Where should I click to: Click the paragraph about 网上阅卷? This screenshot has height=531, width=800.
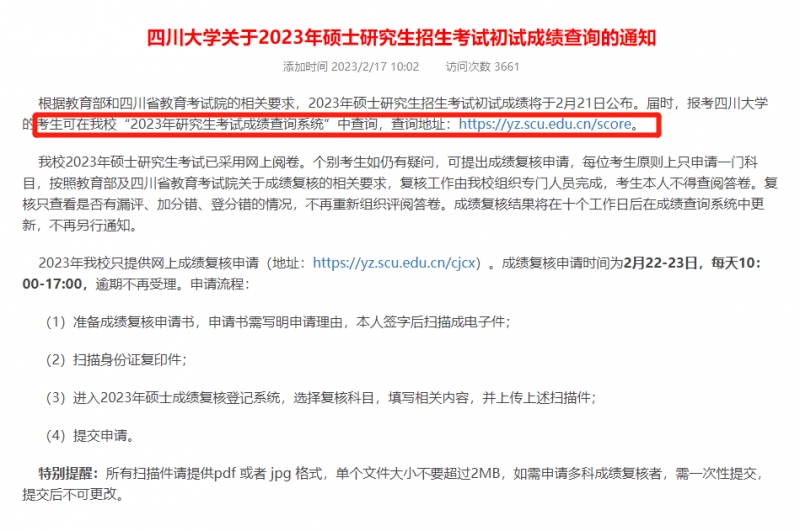click(x=399, y=193)
